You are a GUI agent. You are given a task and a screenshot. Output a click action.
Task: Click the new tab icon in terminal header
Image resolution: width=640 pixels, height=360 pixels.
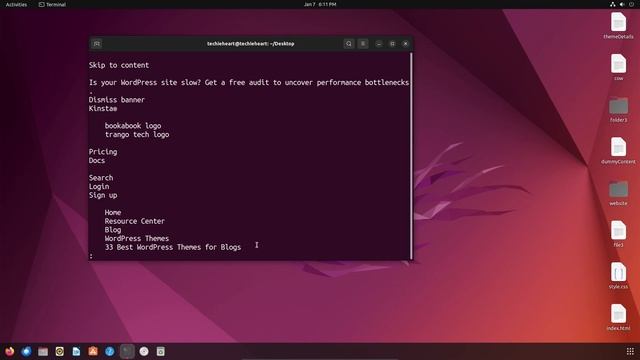(97, 44)
